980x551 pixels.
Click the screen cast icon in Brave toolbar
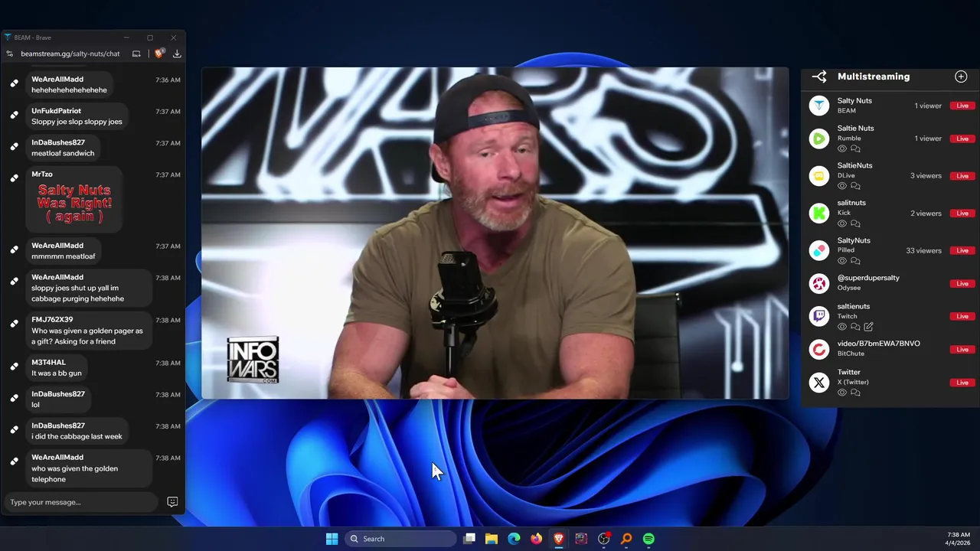pos(136,54)
